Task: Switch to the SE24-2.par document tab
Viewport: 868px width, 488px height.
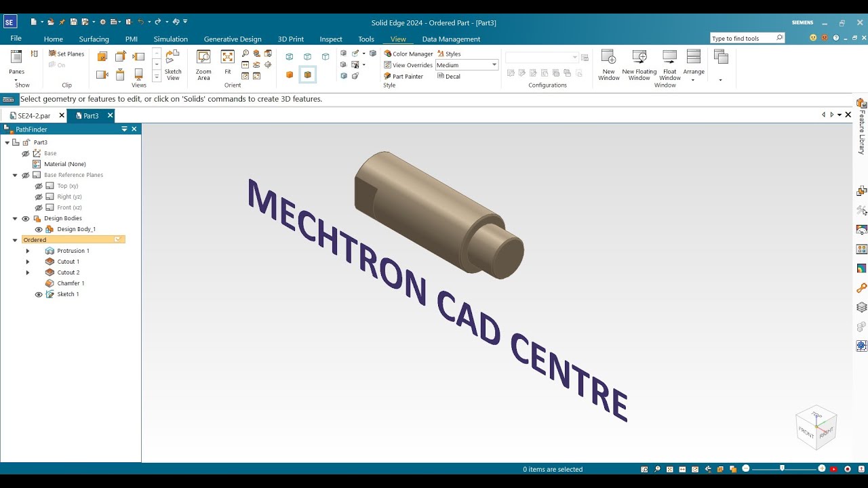Action: [x=33, y=116]
